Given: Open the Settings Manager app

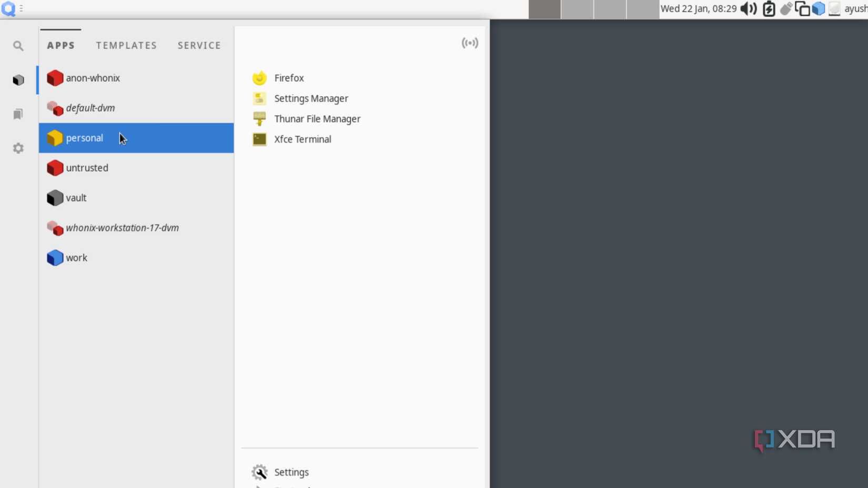Looking at the screenshot, I should pos(311,98).
